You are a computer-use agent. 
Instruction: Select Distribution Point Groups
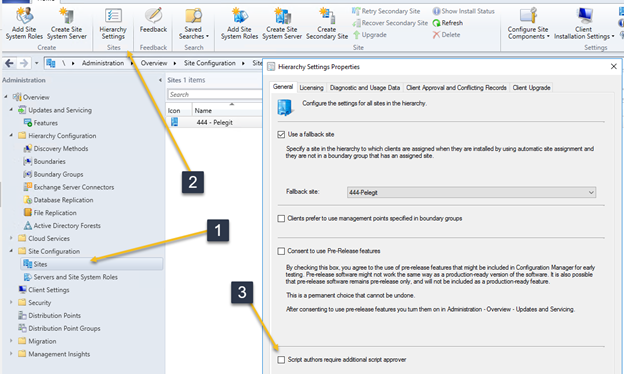64,328
